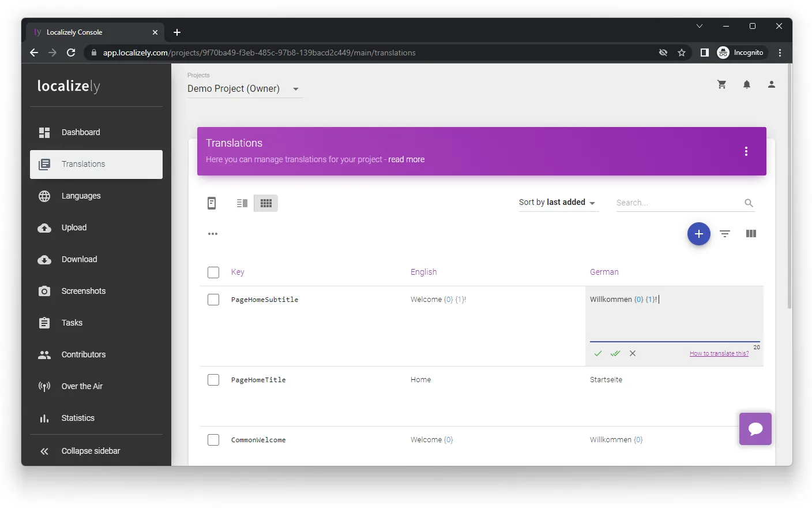Follow the 'How to translate this?' link
The image size is (812, 508).
[719, 353]
